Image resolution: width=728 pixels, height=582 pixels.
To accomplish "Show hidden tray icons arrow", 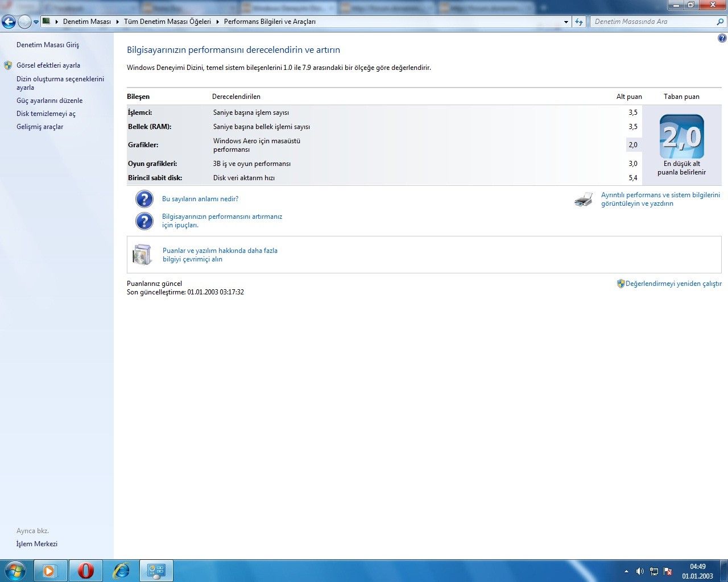I will (x=626, y=571).
